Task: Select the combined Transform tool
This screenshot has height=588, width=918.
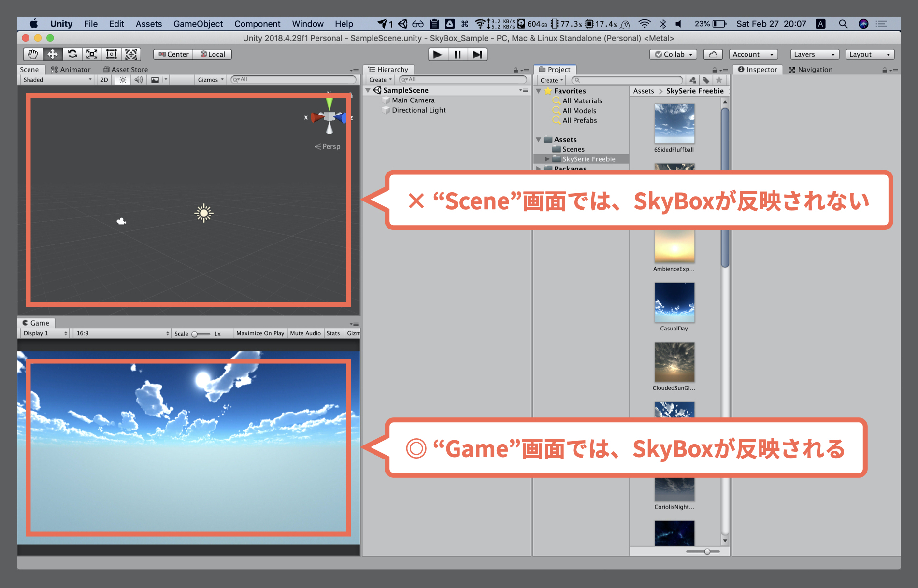Action: pos(131,54)
